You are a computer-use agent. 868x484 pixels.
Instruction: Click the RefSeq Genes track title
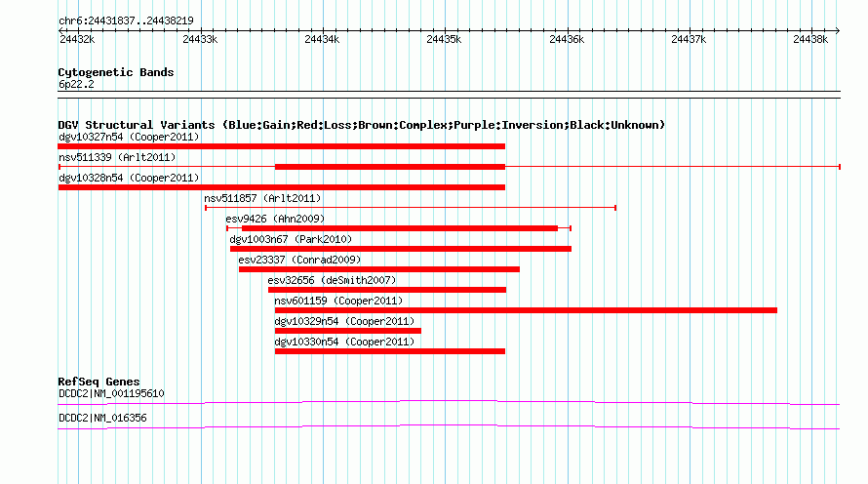coord(99,382)
